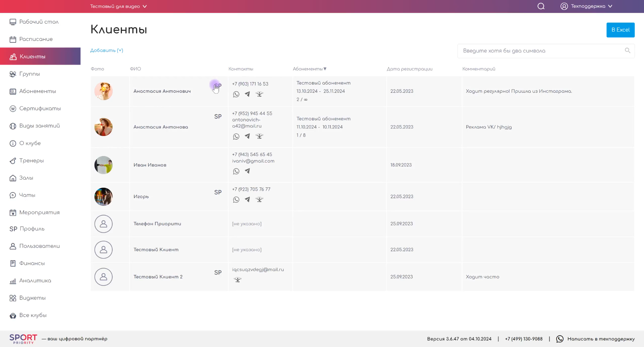Click the Добавить (+) link
This screenshot has width=644, height=347.
point(107,51)
